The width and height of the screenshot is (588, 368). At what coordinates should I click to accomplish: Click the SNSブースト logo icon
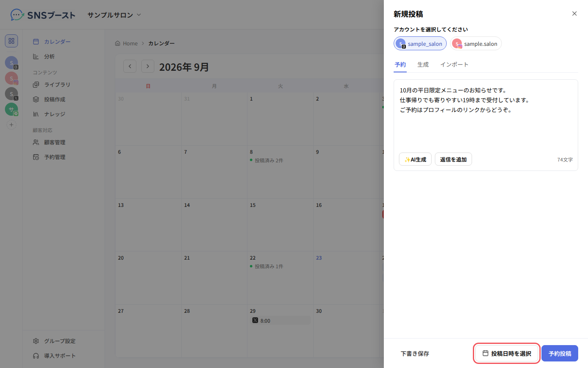[17, 15]
